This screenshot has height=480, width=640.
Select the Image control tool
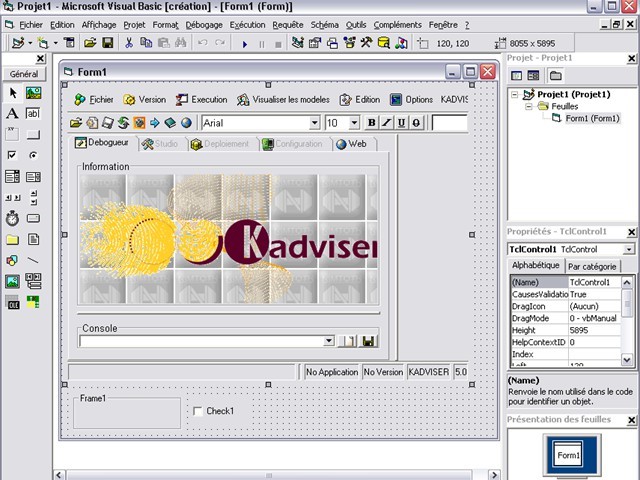(x=13, y=281)
